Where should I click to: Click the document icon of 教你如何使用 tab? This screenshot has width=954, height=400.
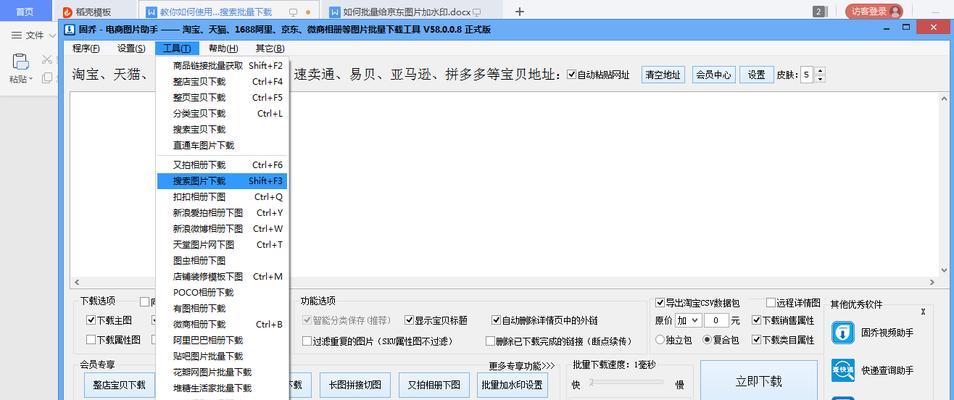point(151,12)
